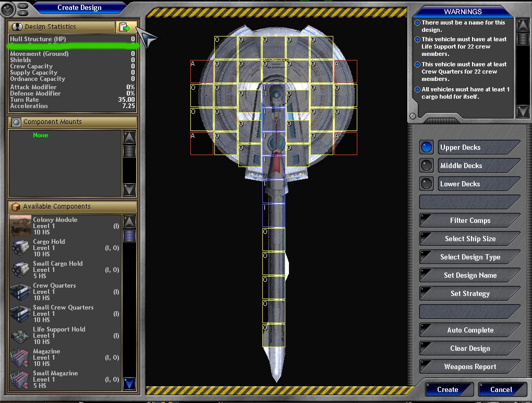Click the clipboard export icon in Design Statistics
Image resolution: width=532 pixels, height=403 pixels.
tap(125, 27)
